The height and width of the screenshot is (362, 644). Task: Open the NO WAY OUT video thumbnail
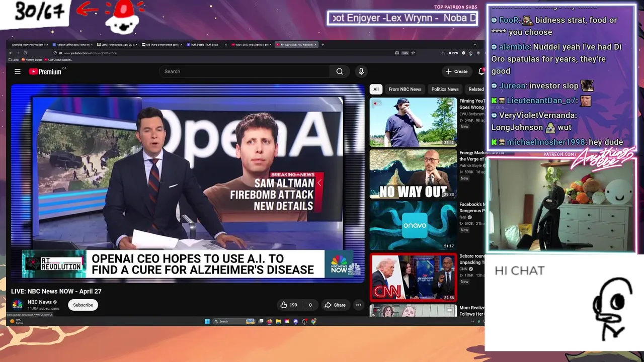413,174
